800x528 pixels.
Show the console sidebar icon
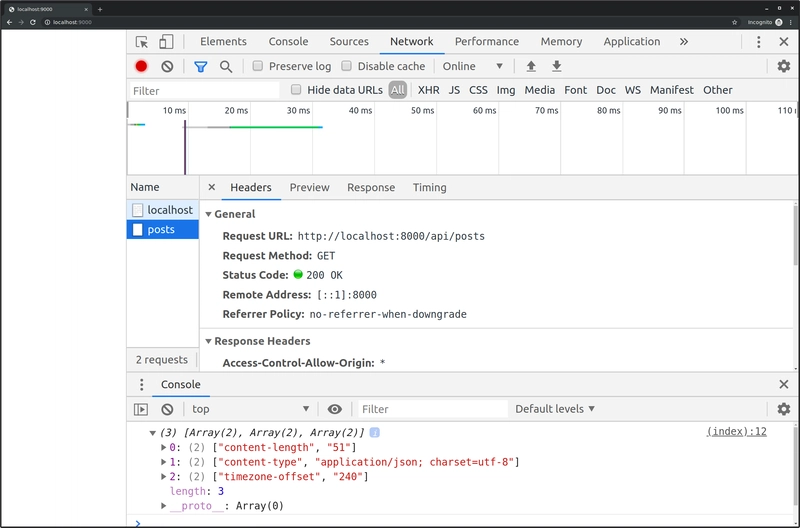click(x=141, y=409)
